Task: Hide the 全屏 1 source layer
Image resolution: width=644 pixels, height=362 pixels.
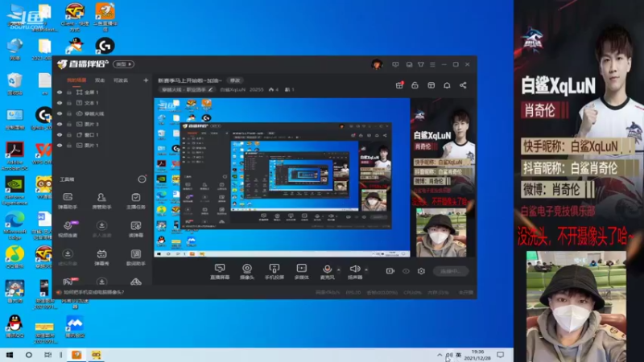Action: (60, 93)
